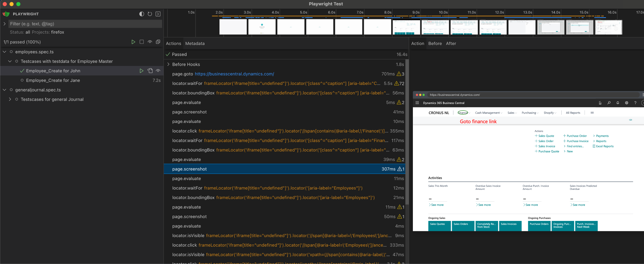Open the businesscentral.dynamics.com link in page.goto
This screenshot has height=264, width=644.
[x=234, y=74]
